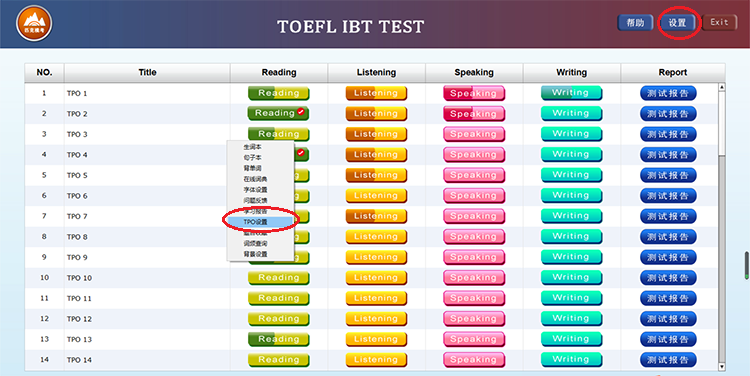The image size is (750, 376).
Task: Click the table scrollbar up arrow
Action: click(722, 88)
